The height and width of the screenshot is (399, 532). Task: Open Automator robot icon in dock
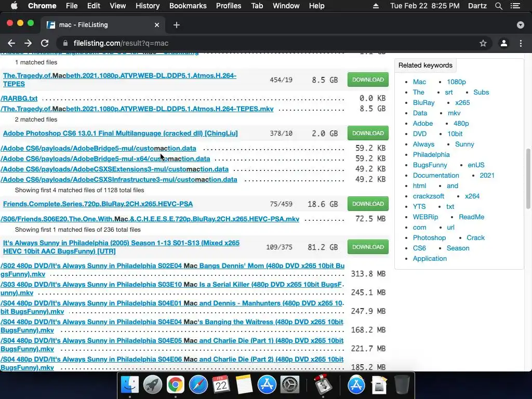[x=322, y=385]
